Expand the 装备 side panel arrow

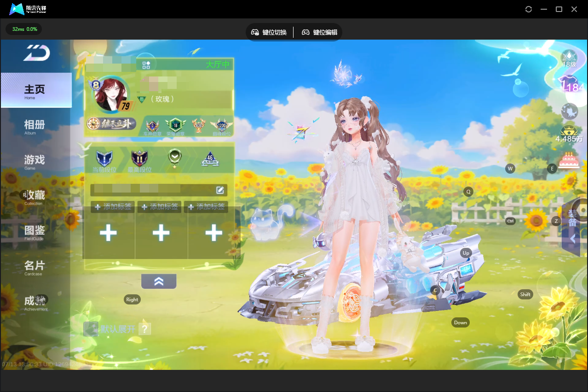click(x=573, y=239)
